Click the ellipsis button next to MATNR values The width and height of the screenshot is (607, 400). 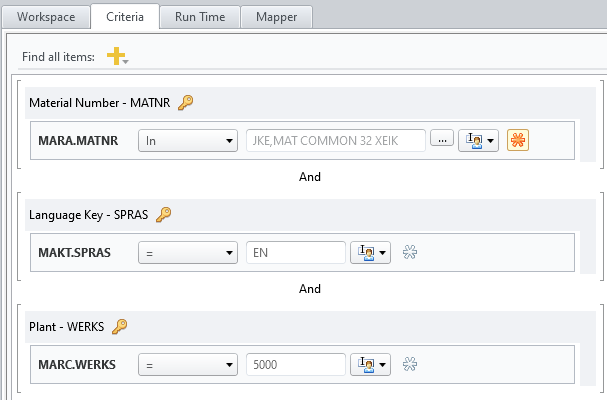(442, 141)
